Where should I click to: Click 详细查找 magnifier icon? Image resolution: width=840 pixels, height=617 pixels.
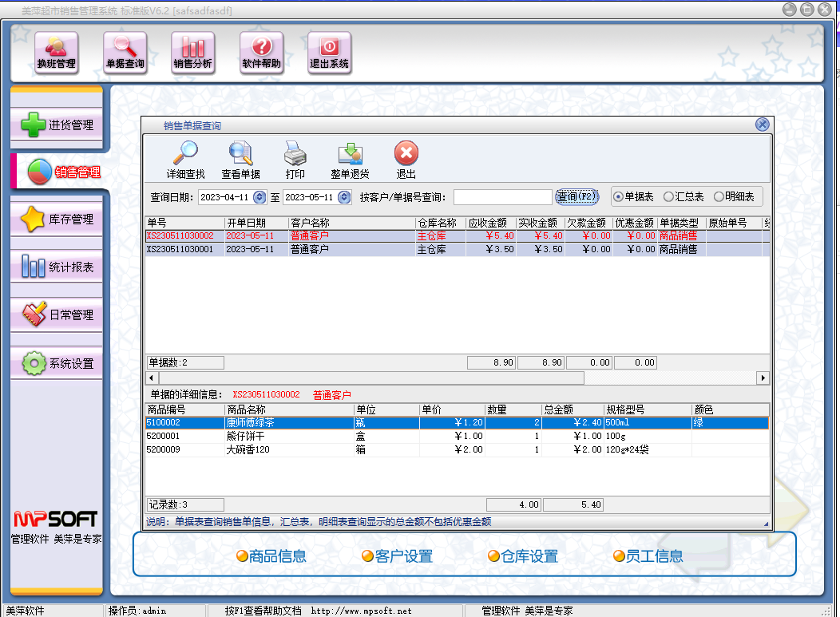coord(185,160)
